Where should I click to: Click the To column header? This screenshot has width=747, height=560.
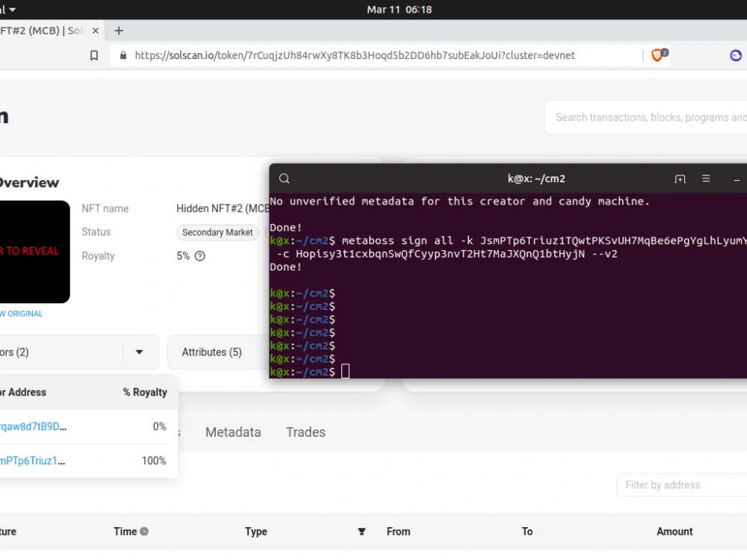527,532
